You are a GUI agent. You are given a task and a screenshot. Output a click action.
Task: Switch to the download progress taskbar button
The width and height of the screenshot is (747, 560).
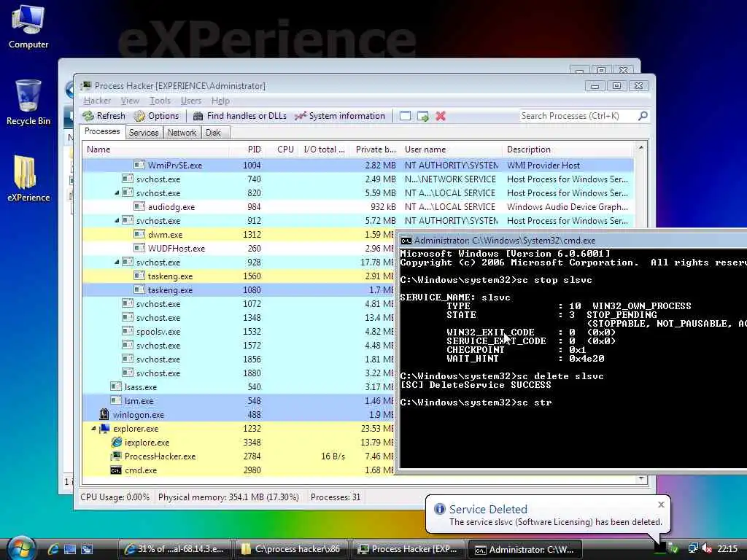[x=174, y=549]
